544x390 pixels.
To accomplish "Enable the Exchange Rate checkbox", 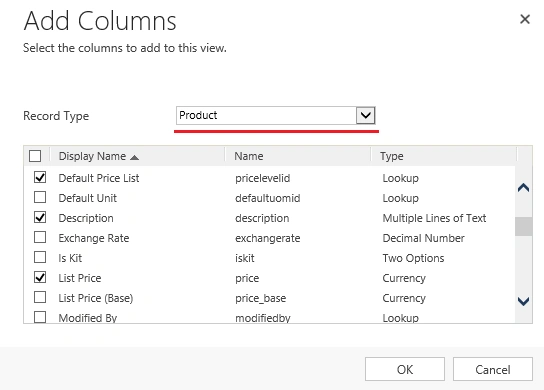I will click(x=40, y=237).
